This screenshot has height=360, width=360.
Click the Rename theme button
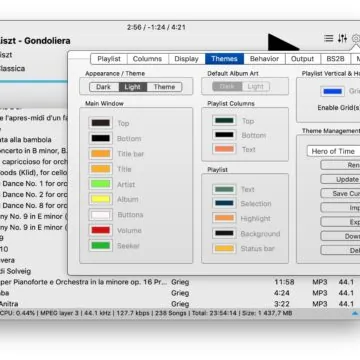click(x=340, y=165)
